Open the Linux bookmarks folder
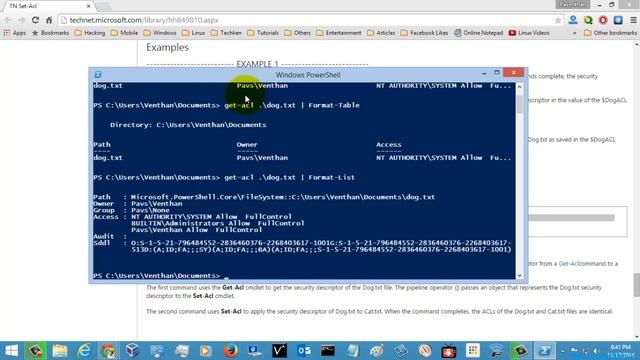 click(x=194, y=33)
